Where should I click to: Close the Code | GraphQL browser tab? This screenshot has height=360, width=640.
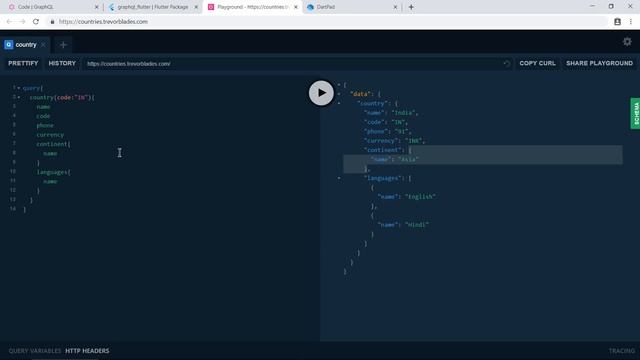point(97,7)
